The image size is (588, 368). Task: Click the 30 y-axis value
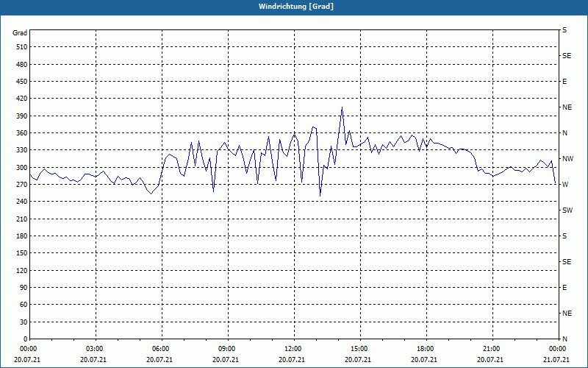[x=24, y=322]
